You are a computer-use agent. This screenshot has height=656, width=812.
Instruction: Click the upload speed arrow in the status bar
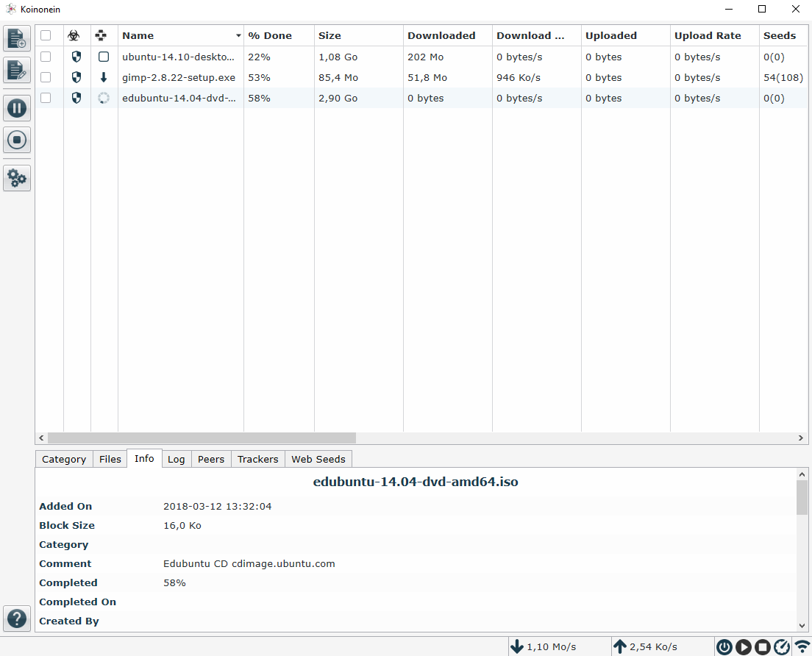pos(620,646)
